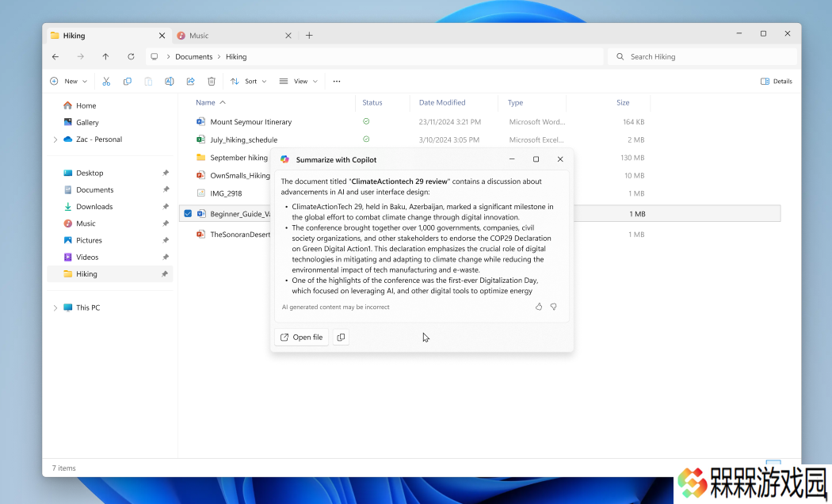
Task: Click the Status column header
Action: [x=372, y=102]
